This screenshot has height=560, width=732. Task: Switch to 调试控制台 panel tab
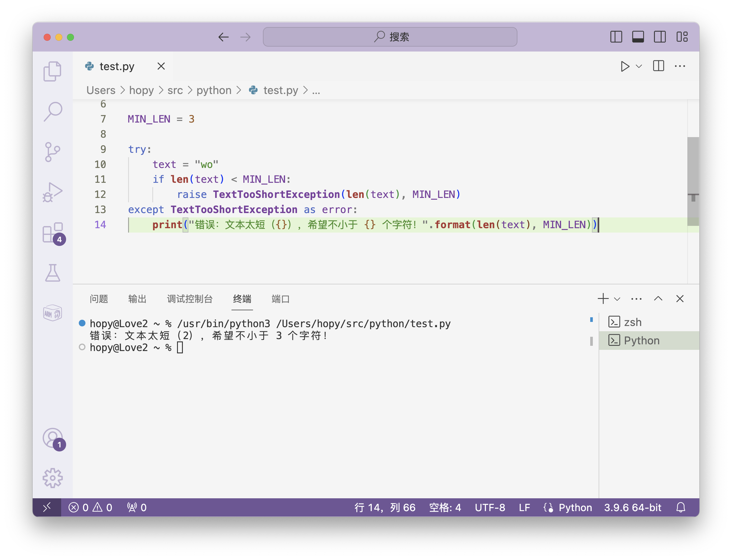click(x=190, y=299)
